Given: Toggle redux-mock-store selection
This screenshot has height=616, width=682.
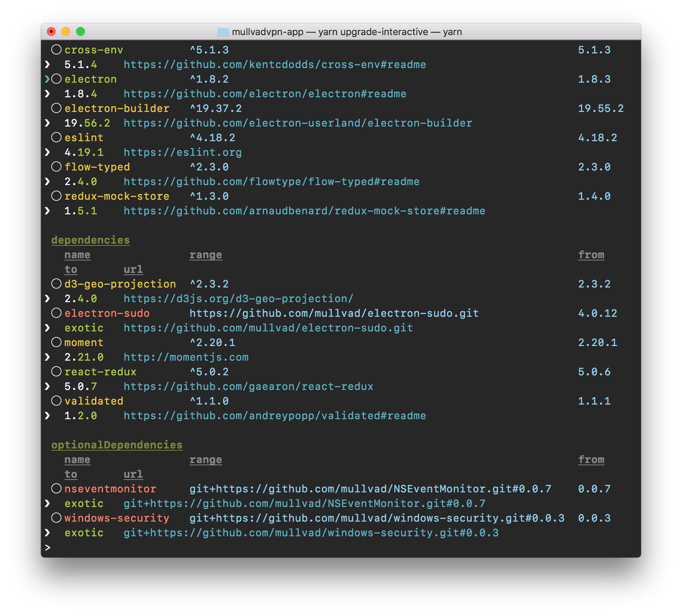Looking at the screenshot, I should 56,196.
